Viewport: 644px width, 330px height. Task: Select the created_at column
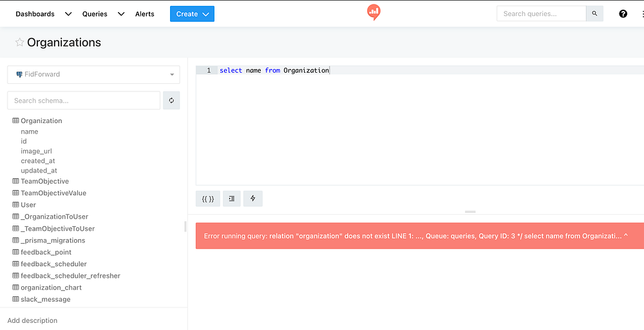pyautogui.click(x=38, y=160)
